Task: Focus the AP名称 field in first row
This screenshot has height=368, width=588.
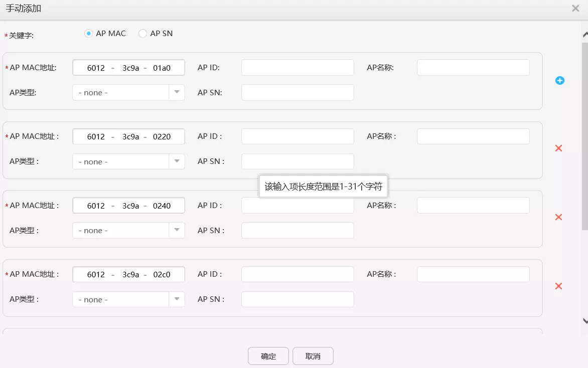Action: [x=473, y=68]
